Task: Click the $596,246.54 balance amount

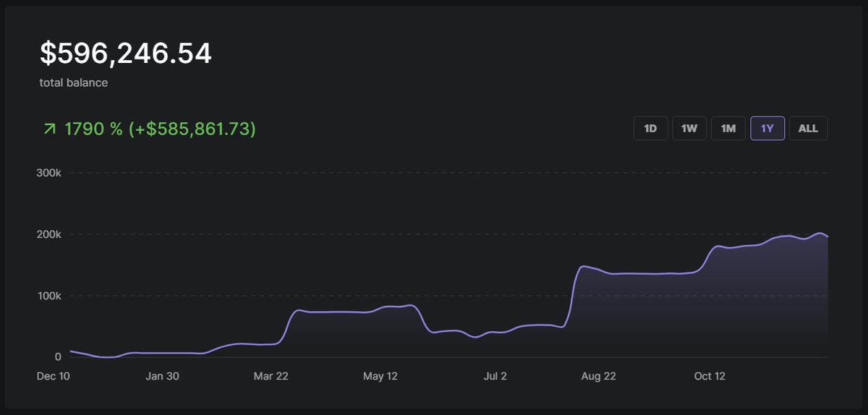Action: (126, 54)
